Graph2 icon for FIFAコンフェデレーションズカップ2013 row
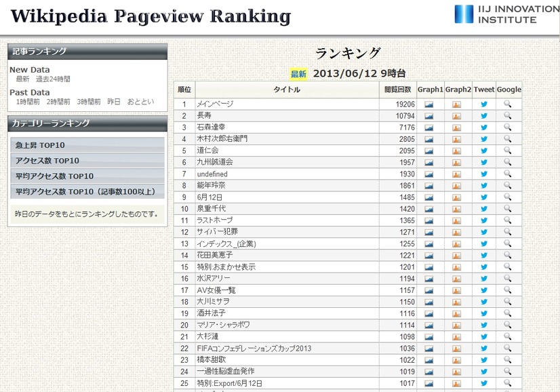Viewport: 560px width, 392px height. (x=456, y=349)
